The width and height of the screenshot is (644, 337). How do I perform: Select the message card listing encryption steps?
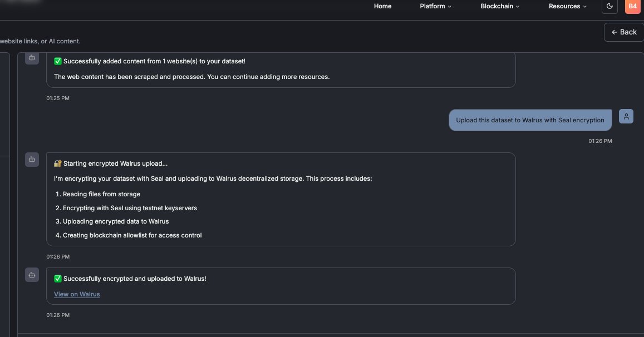pyautogui.click(x=281, y=199)
